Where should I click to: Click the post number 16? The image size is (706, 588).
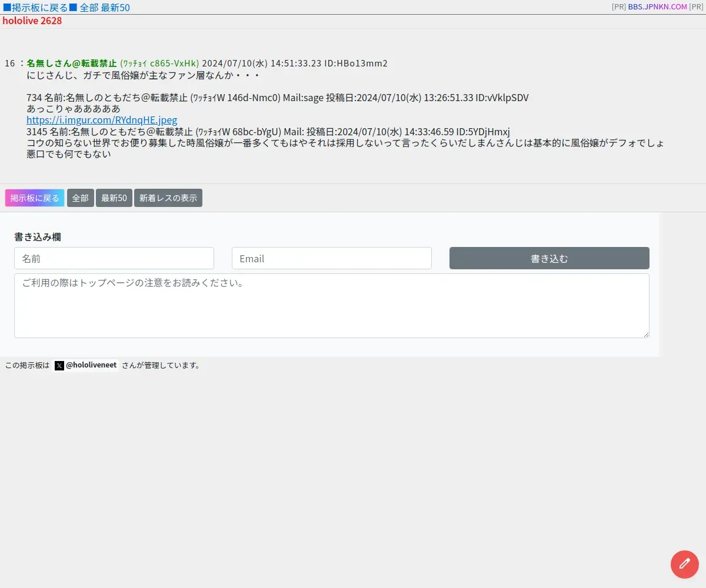(9, 63)
